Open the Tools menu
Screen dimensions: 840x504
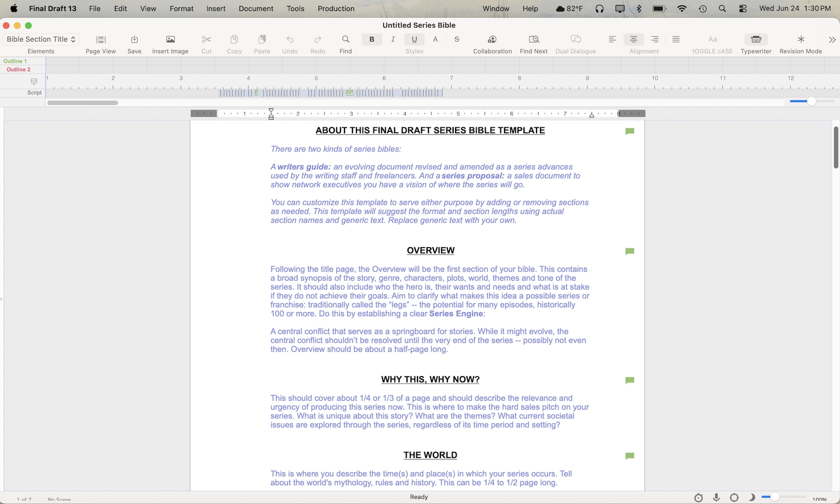click(295, 8)
